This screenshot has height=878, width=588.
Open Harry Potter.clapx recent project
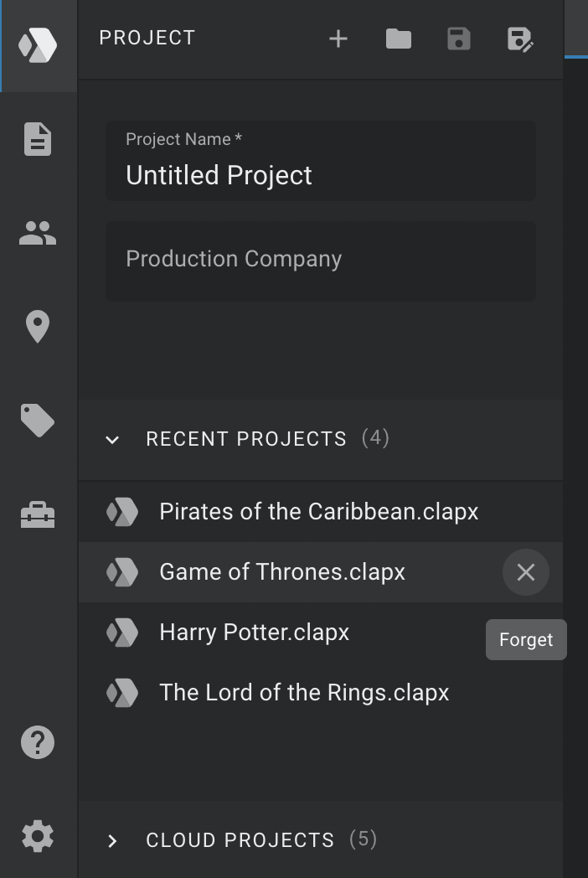[320, 633]
